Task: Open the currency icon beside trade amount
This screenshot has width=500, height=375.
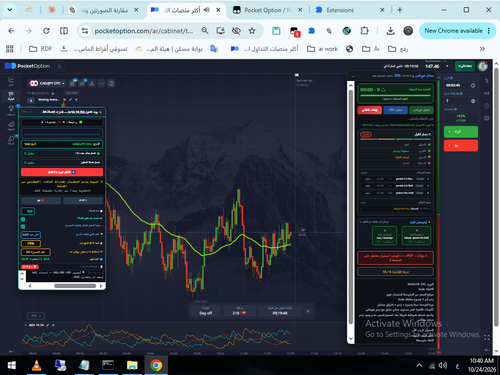Action: coord(473,101)
